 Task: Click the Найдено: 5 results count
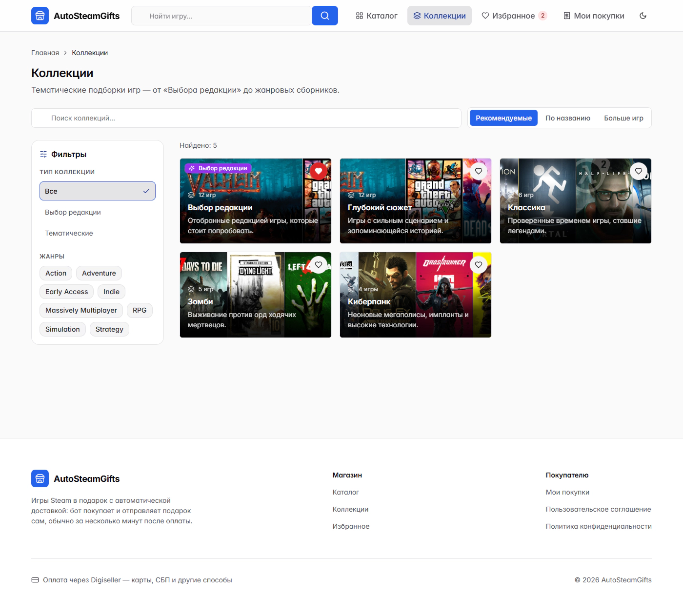tap(198, 145)
